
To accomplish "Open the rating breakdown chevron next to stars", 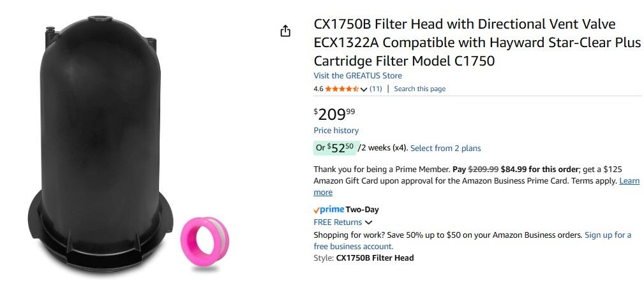I will coord(364,89).
